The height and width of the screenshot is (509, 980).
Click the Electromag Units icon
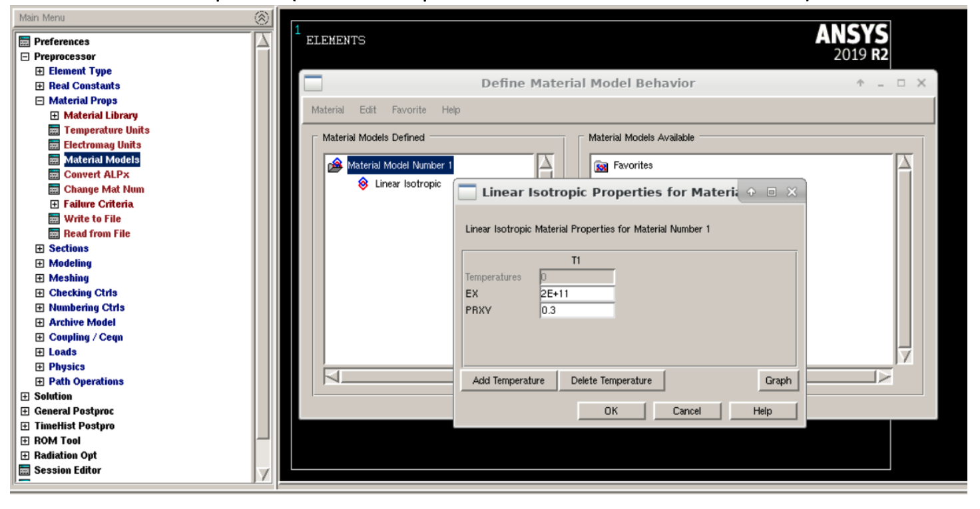click(x=55, y=144)
